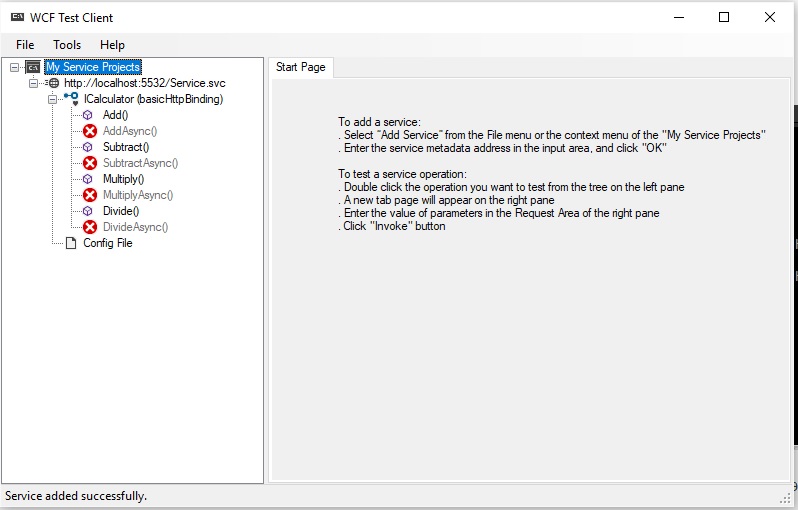Viewport: 798px width, 510px height.
Task: Select ICalculator (basicHttpBinding) label
Action: 153,99
